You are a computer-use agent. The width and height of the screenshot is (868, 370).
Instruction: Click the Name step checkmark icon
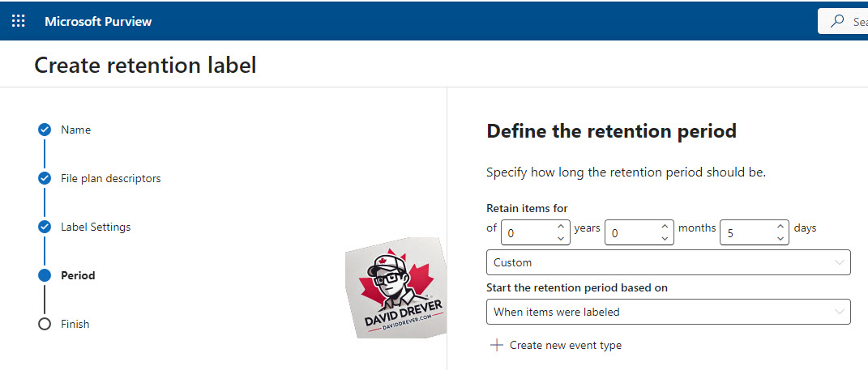45,130
